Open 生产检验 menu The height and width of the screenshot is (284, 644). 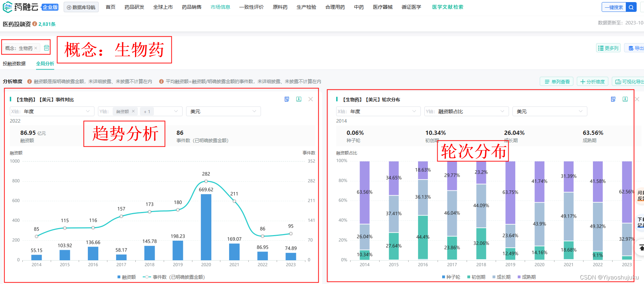pos(306,7)
